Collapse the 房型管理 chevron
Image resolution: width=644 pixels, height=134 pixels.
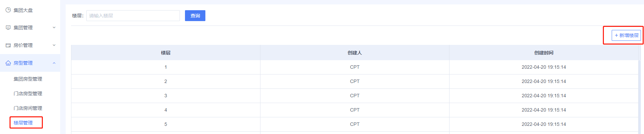(54, 63)
